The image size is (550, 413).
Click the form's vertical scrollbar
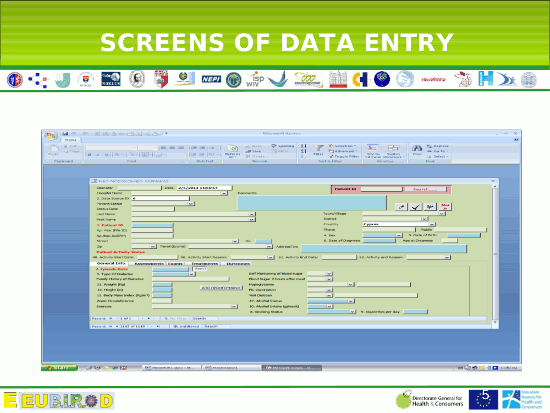tap(495, 254)
